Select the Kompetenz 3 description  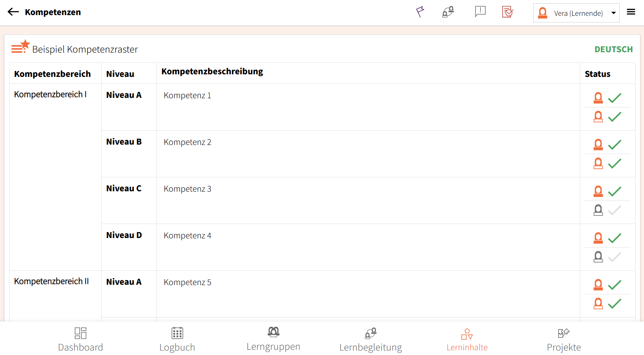pos(187,189)
